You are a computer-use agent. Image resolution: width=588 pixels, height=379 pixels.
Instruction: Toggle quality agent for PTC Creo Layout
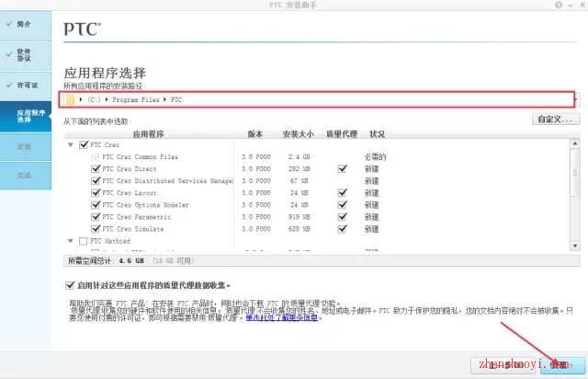pos(342,192)
